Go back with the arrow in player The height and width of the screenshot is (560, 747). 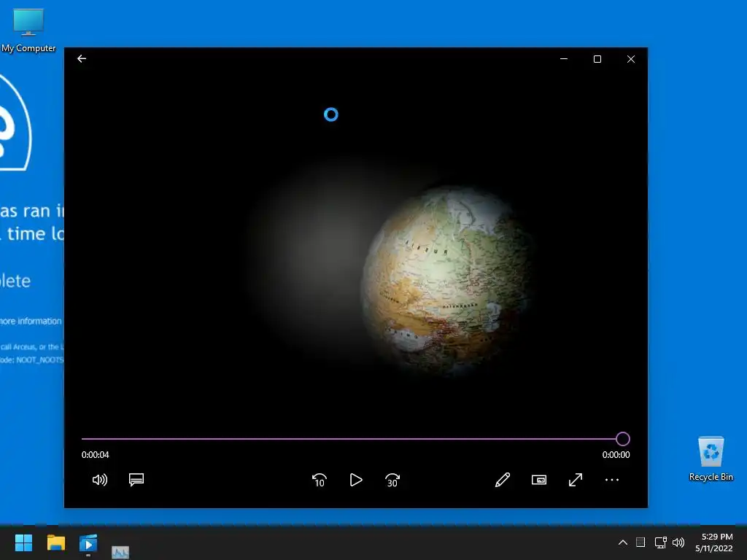coord(82,58)
